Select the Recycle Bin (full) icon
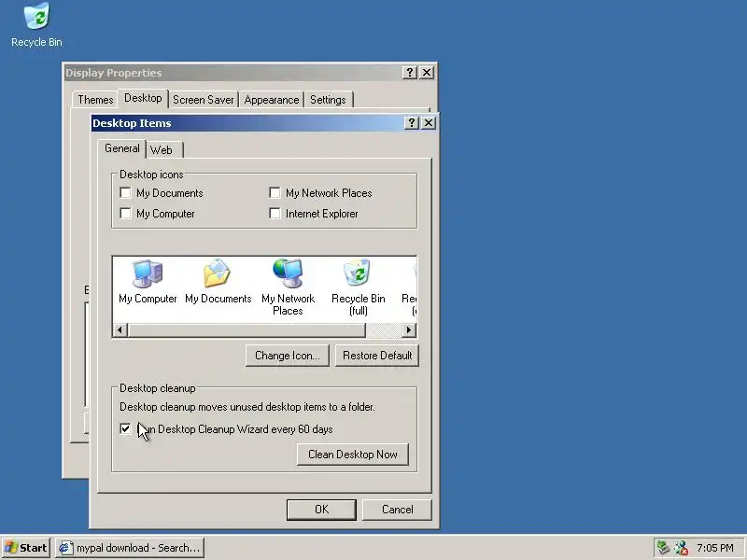747x560 pixels. pos(358,287)
